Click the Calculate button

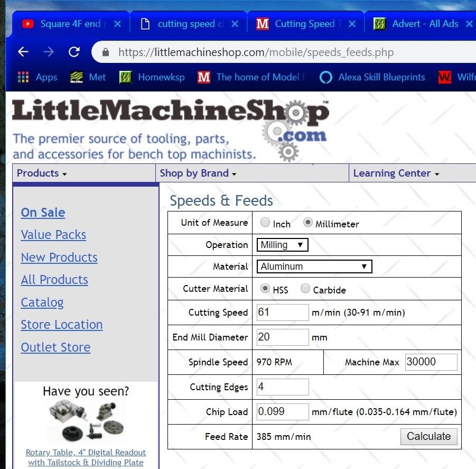(428, 437)
